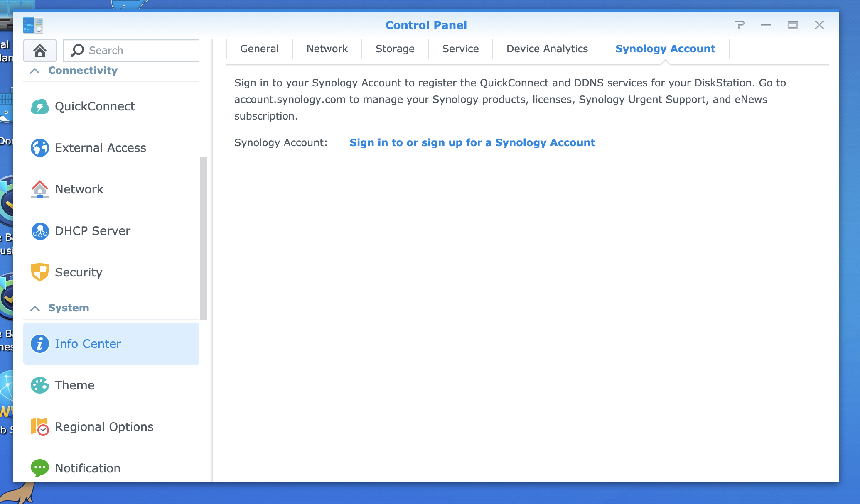Sign in to Synology Account link
This screenshot has height=504, width=860.
pos(472,142)
